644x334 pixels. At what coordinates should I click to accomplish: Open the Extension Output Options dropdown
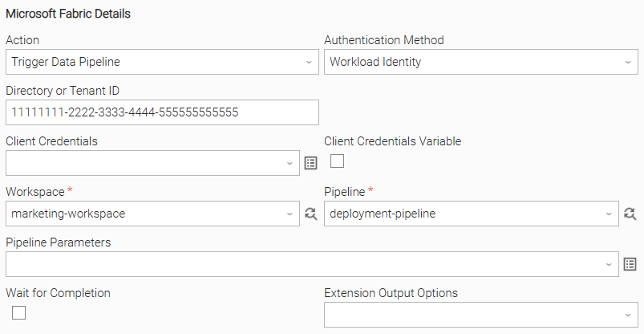pos(481,315)
